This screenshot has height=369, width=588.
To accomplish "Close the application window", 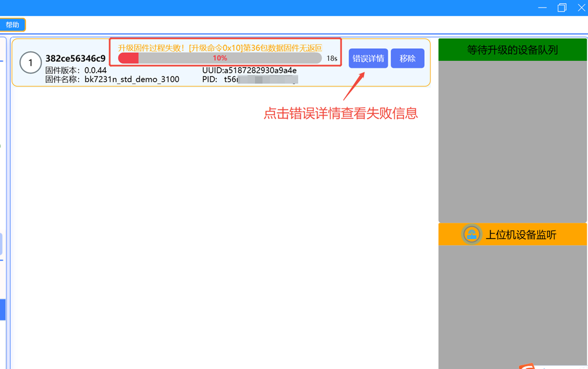I will [581, 8].
